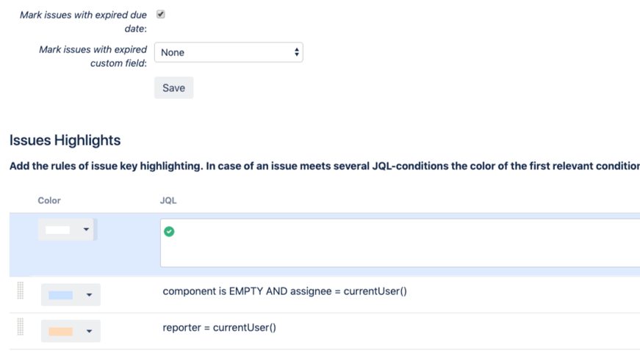Click the green JQL valid checkmark icon
This screenshot has height=364, width=640.
169,231
